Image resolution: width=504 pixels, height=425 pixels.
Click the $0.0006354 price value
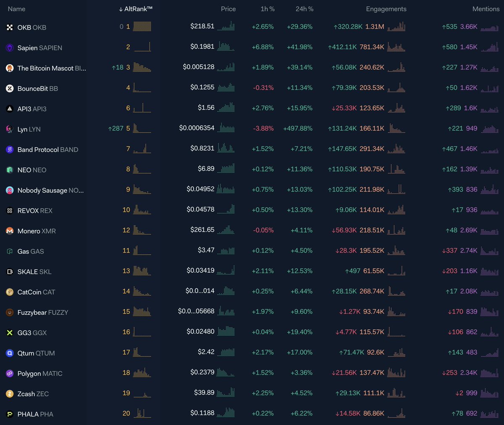point(197,128)
